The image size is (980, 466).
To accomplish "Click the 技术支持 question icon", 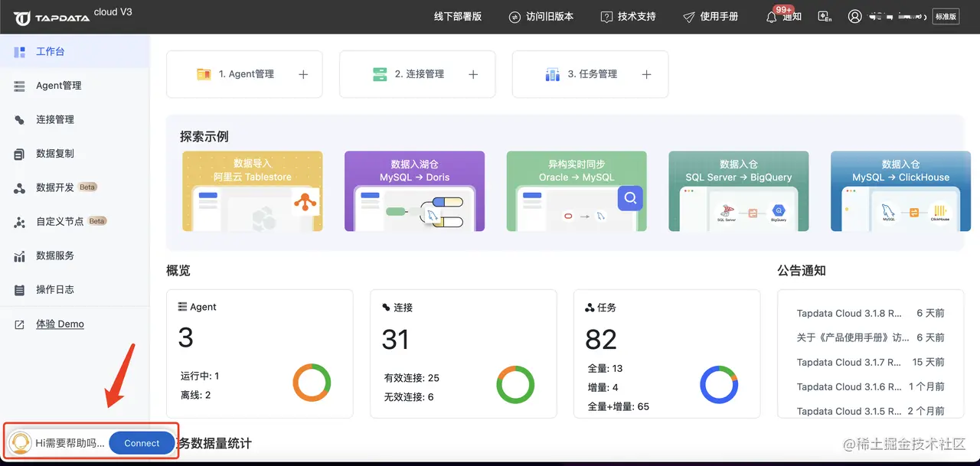I will point(607,17).
